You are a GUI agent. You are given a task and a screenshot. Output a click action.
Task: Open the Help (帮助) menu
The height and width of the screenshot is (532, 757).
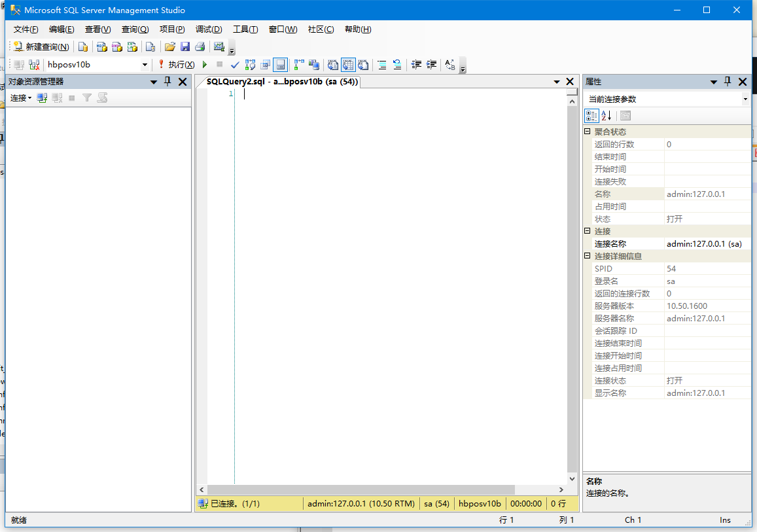tap(358, 29)
